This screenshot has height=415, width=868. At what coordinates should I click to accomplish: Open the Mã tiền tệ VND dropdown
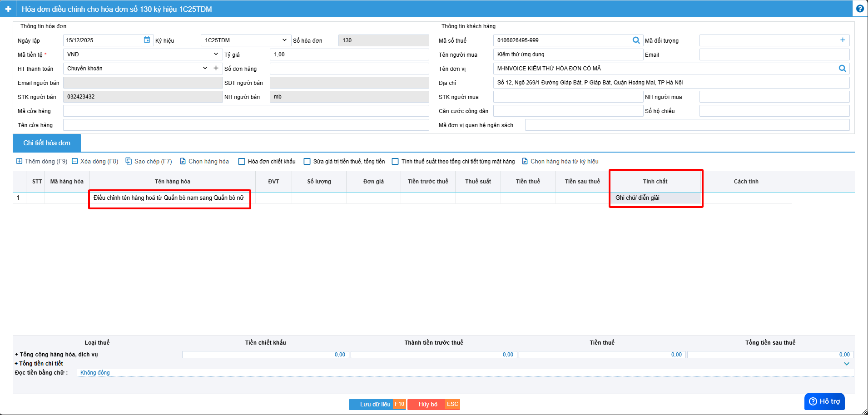click(x=143, y=54)
